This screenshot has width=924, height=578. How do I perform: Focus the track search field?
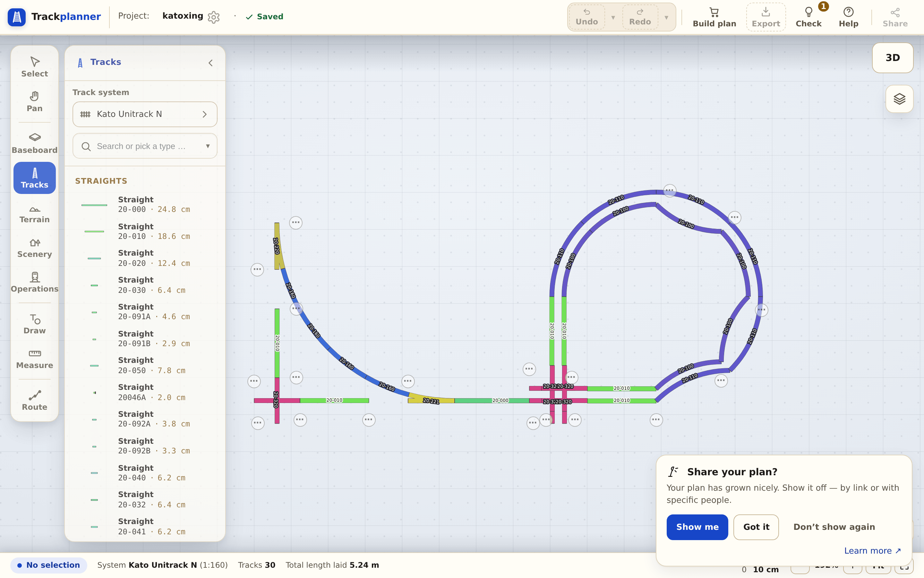coord(145,146)
